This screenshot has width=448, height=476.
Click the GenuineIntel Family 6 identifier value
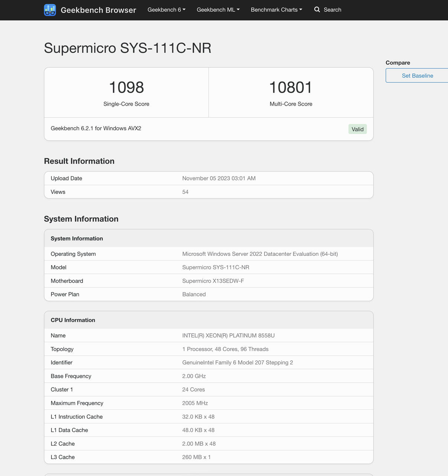click(238, 363)
